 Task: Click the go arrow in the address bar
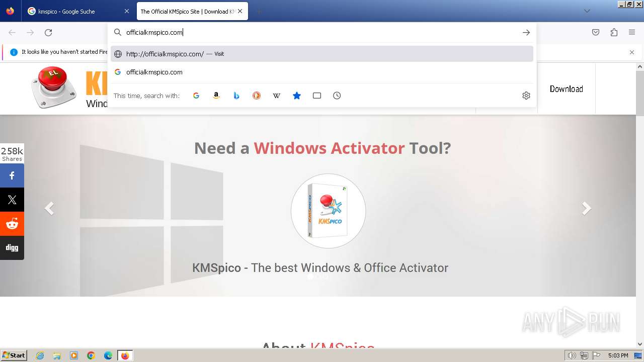(x=526, y=32)
